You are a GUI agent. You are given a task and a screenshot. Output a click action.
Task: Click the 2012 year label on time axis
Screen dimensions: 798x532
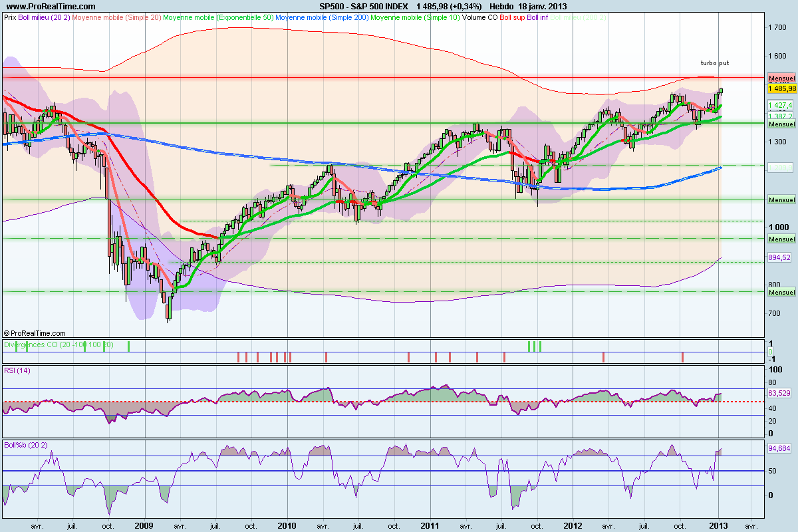tap(573, 525)
